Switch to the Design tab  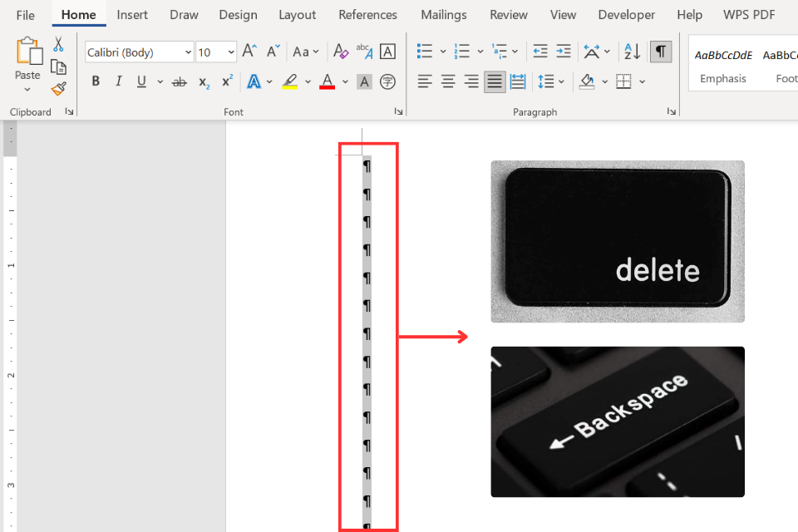tap(239, 15)
